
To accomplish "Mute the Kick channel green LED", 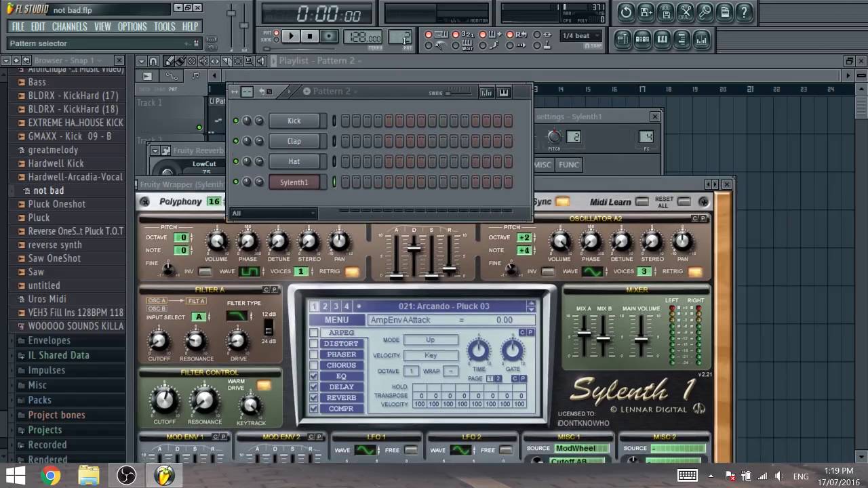I will coord(236,121).
